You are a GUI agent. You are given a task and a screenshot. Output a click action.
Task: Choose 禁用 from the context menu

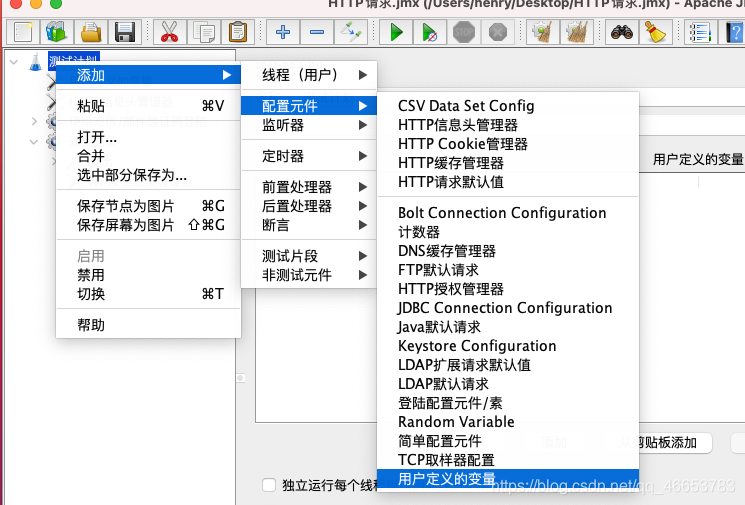click(148, 275)
